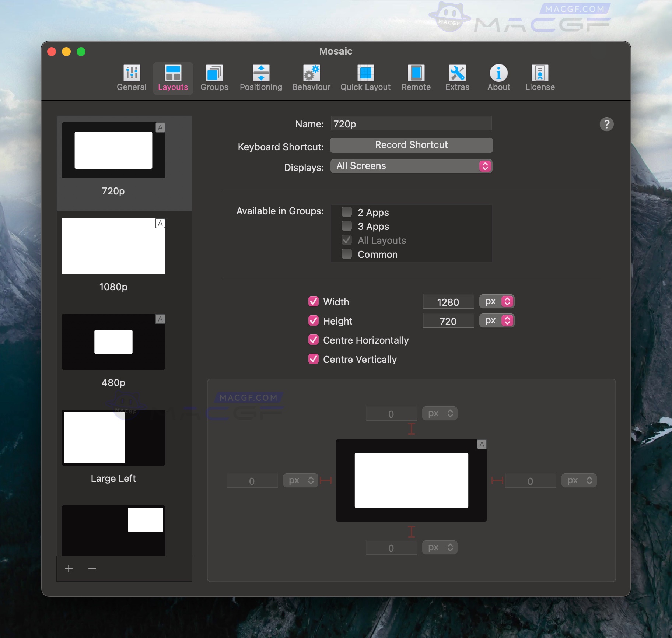Click the layout Name text field
The width and height of the screenshot is (672, 638).
click(411, 124)
